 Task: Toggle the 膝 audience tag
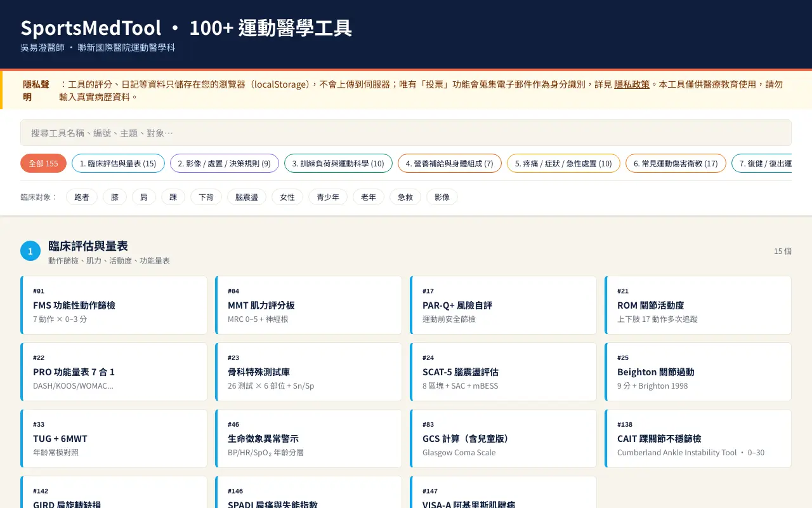[115, 197]
